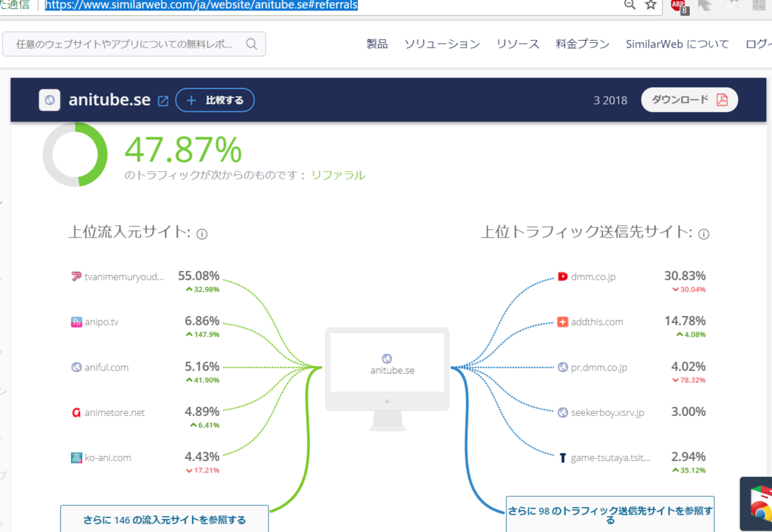
Task: Open anitube.se via external link icon
Action: [163, 101]
